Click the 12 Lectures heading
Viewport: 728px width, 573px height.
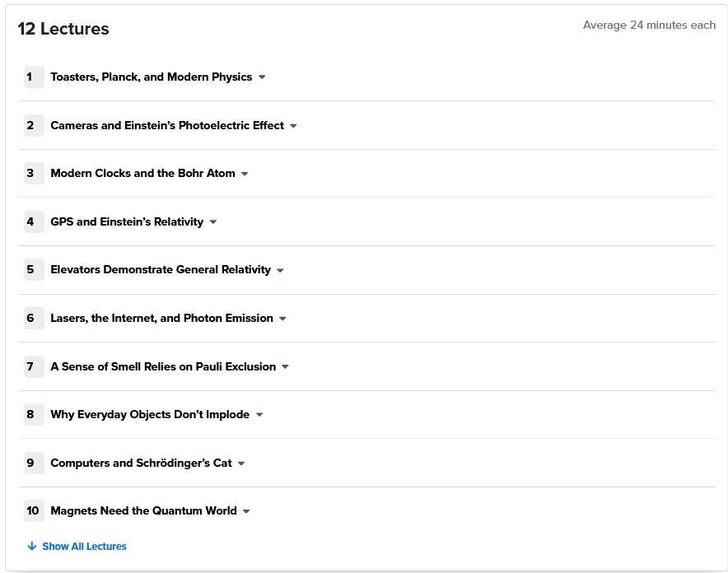tap(63, 29)
